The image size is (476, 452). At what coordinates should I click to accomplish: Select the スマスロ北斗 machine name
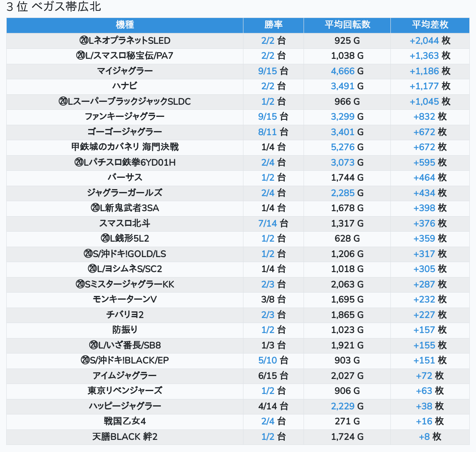[x=125, y=223]
